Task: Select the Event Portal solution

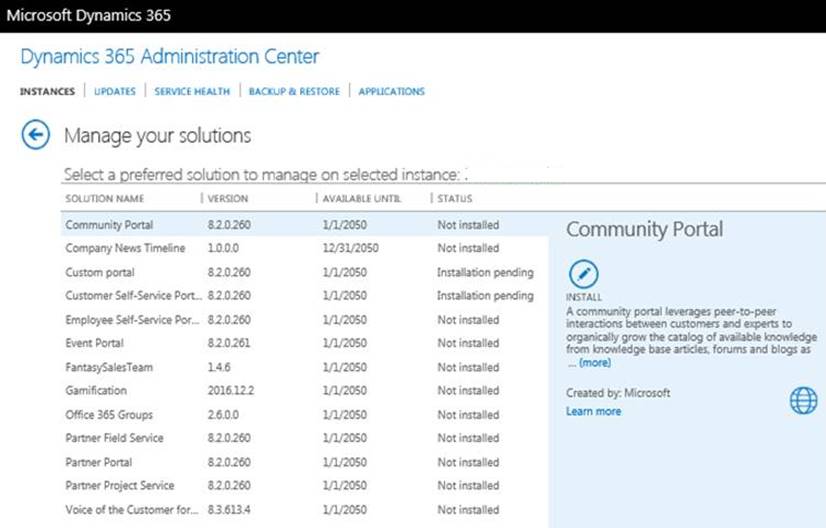Action: coord(304,343)
